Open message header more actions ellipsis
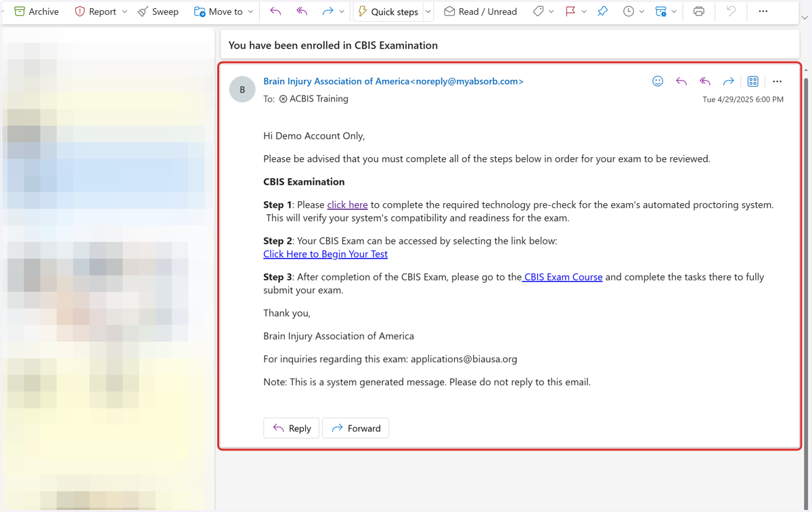This screenshot has width=812, height=512. 777,81
